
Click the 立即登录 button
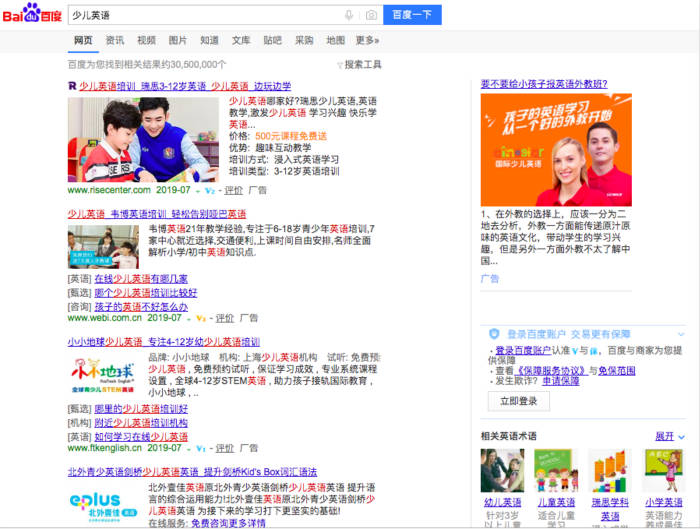tap(518, 401)
